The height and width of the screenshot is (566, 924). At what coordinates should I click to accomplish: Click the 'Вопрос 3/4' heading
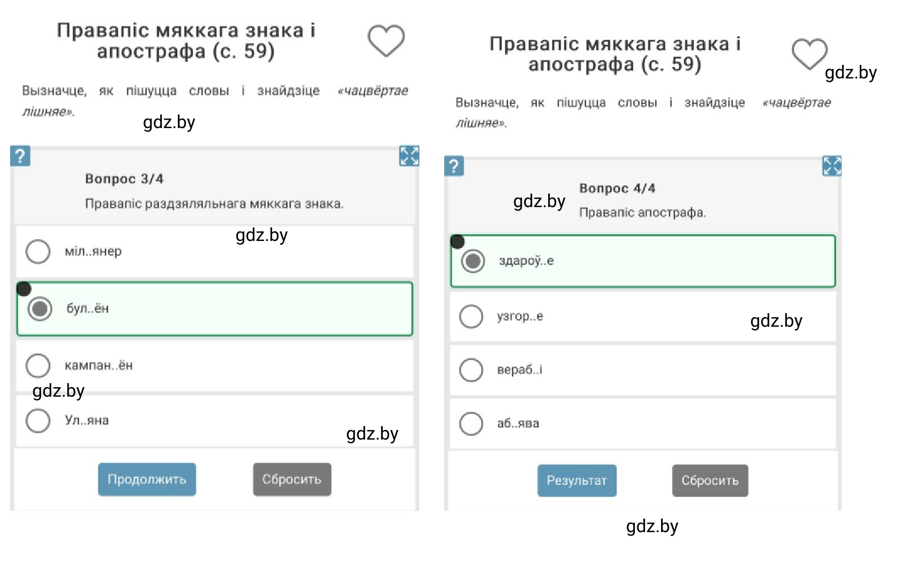coord(124,179)
